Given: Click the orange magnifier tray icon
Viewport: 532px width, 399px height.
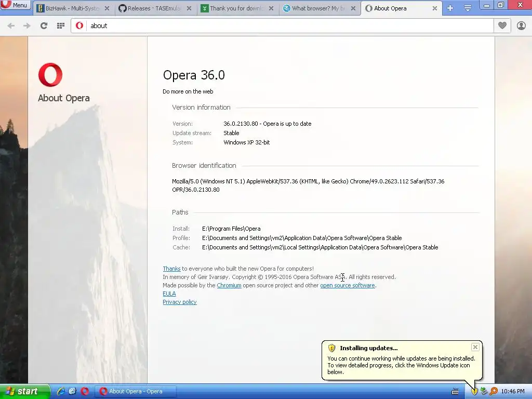Looking at the screenshot, I should click(x=494, y=391).
